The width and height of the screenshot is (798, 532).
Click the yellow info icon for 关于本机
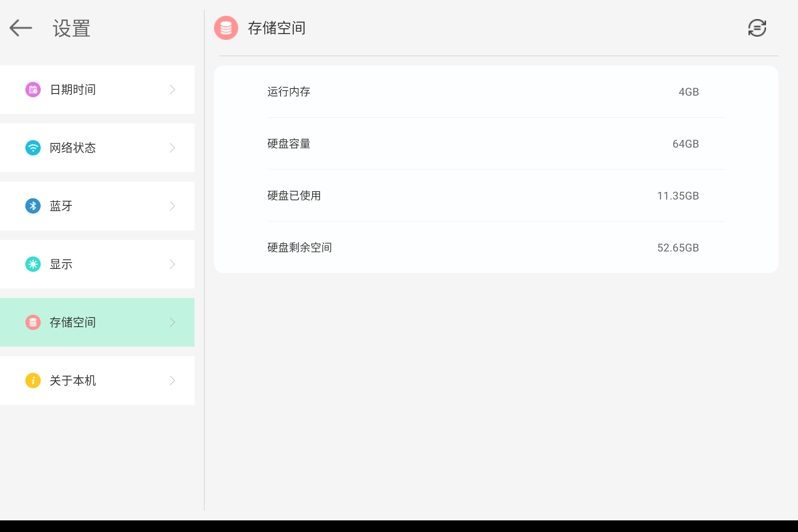(33, 381)
